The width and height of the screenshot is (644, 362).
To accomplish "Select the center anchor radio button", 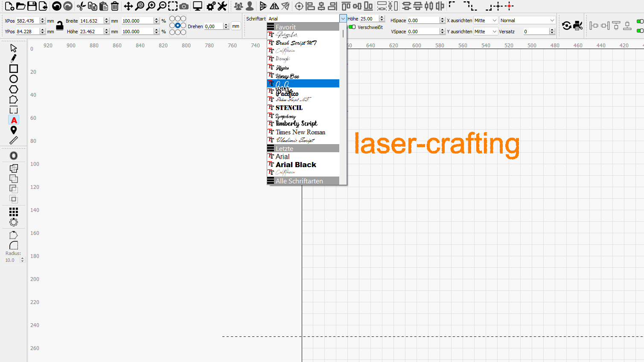I will [x=178, y=26].
